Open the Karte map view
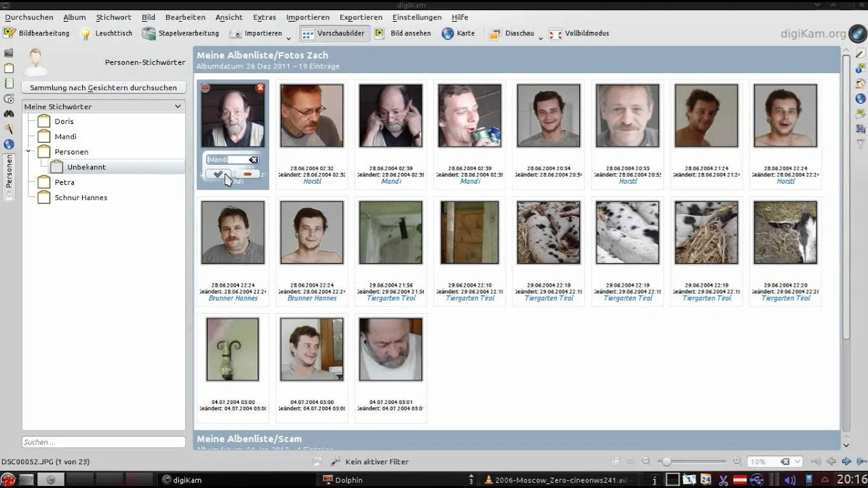The image size is (868, 488). [458, 33]
